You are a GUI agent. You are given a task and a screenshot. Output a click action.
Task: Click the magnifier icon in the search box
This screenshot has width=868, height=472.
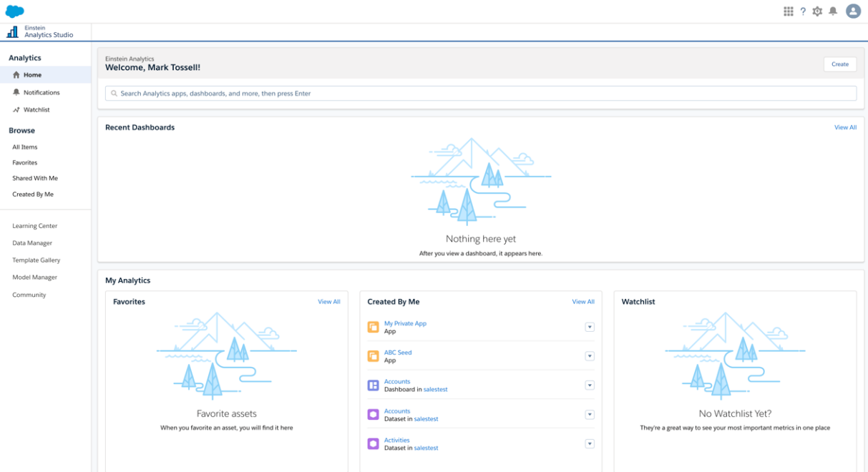pos(114,93)
